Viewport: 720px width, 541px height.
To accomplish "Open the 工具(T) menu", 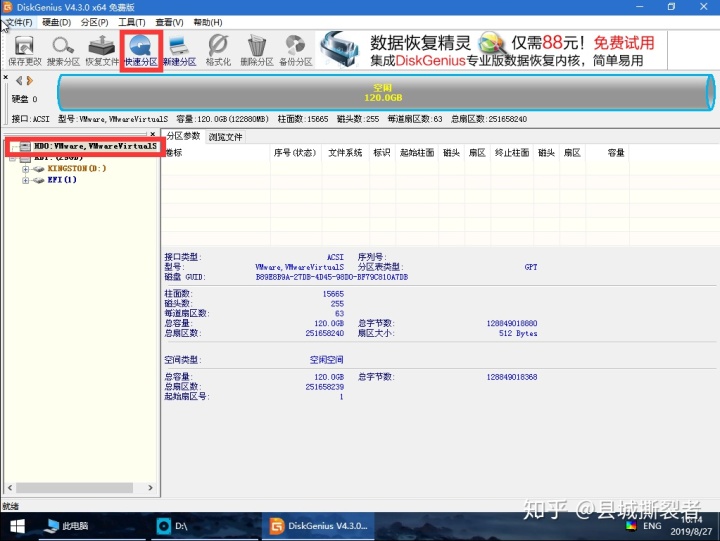I will tap(132, 23).
